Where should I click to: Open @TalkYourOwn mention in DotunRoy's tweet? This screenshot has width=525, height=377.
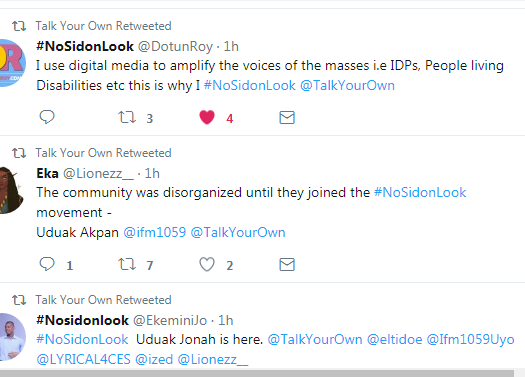point(347,85)
